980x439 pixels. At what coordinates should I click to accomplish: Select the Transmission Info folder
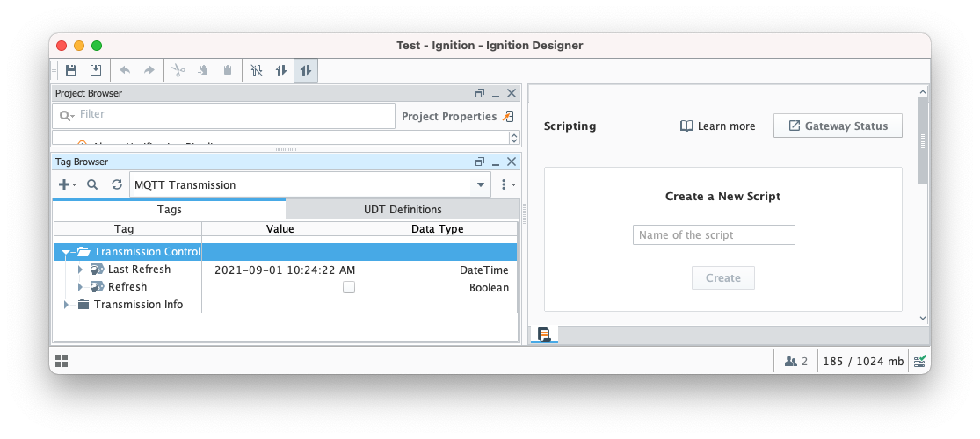coord(138,305)
